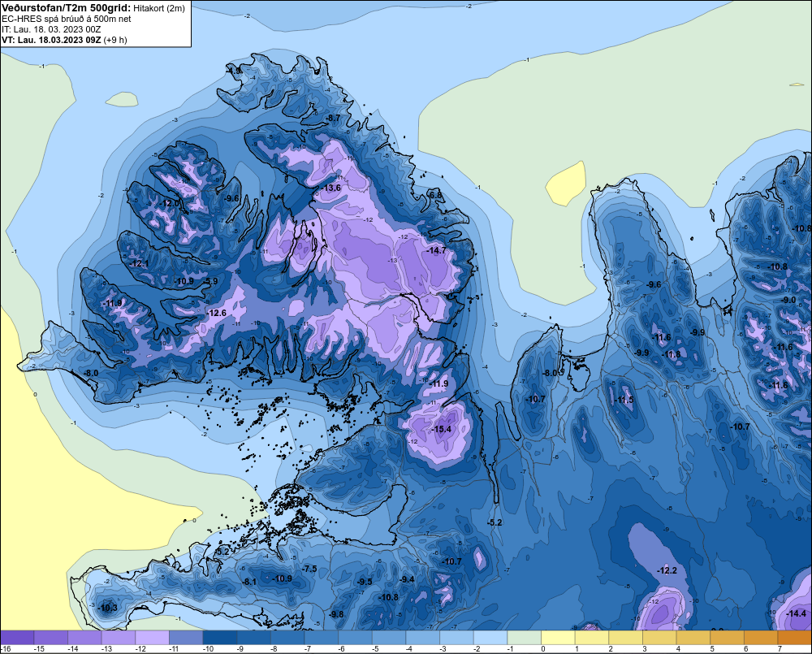Click the -14.7 temperature value
Viewport: 812px width, 654px height.
(435, 250)
